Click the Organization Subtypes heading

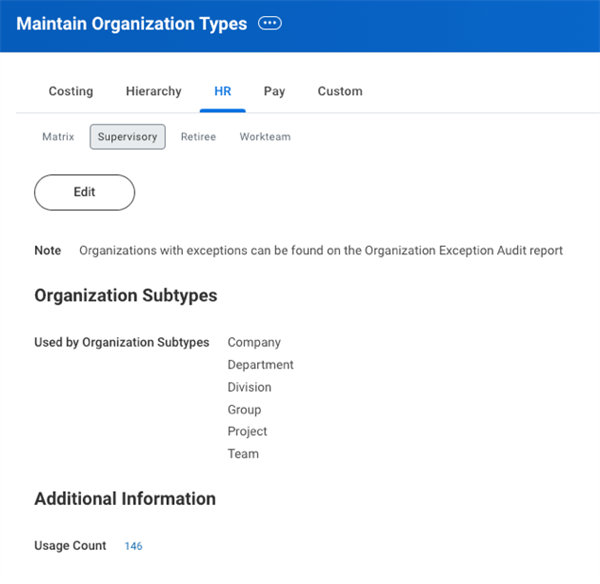tap(126, 295)
